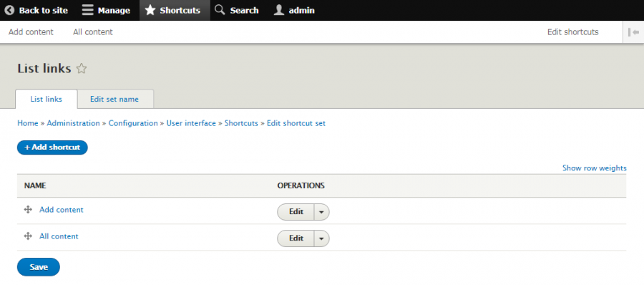This screenshot has height=285, width=644.
Task: Go to Configuration in the breadcrumb
Action: (x=133, y=123)
